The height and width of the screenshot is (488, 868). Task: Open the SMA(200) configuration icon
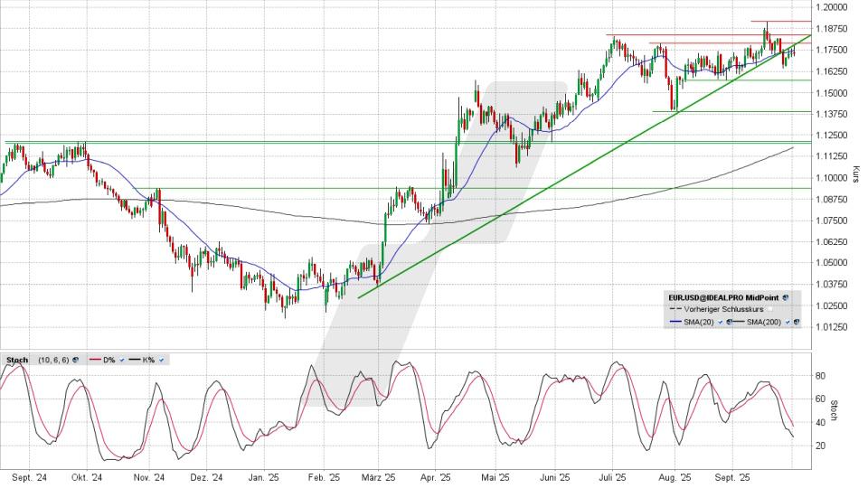pos(797,322)
